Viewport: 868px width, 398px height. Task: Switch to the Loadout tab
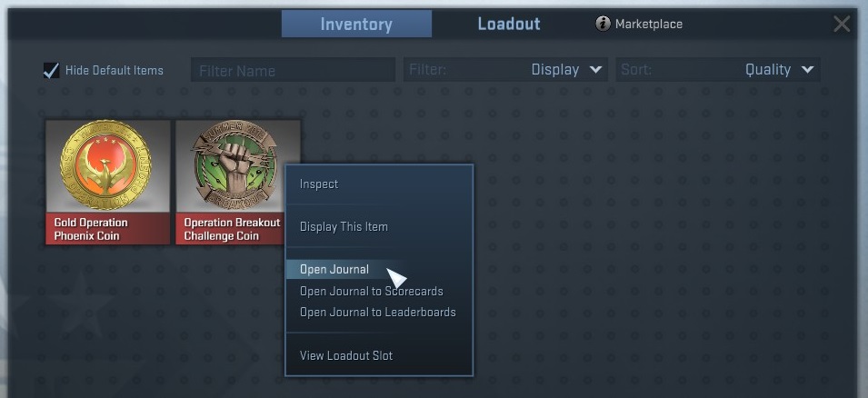(x=509, y=24)
